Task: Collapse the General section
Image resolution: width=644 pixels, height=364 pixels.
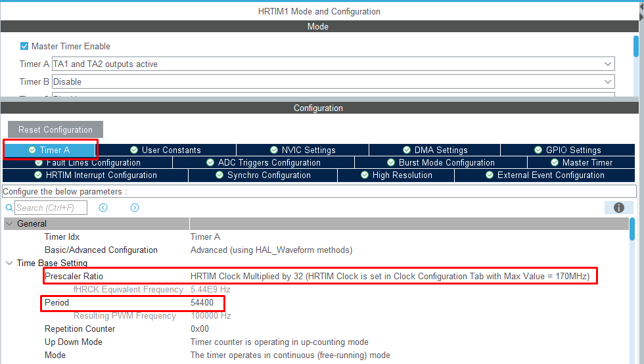Action: (x=9, y=224)
